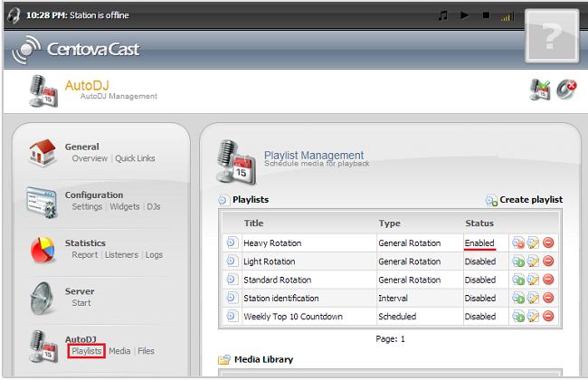Click the Enabled status of Heavy Rotation

[479, 243]
